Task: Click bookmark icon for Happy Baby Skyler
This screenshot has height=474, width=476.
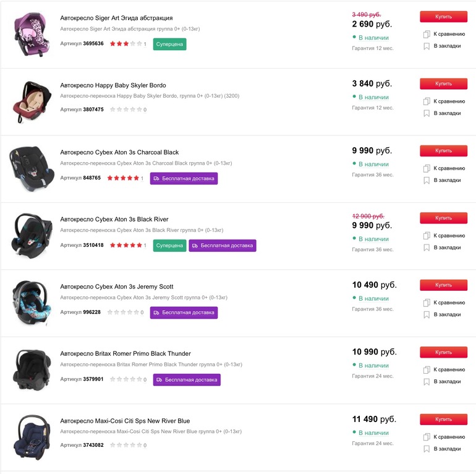Action: [427, 113]
